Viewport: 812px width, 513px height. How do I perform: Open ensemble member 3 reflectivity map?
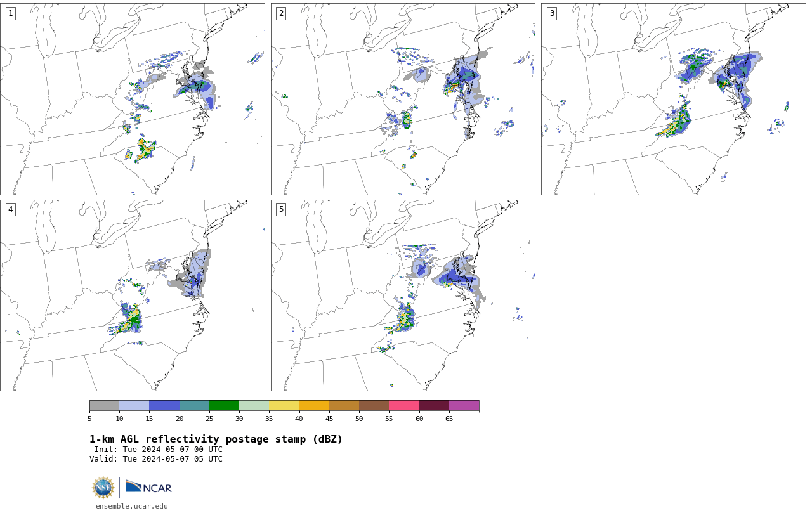(673, 99)
